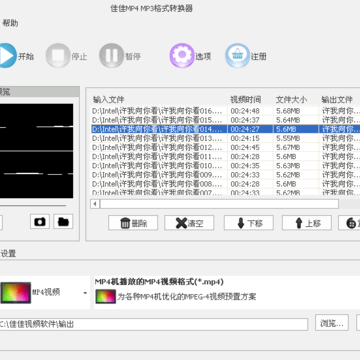Open the 帮助 menu
The width and height of the screenshot is (360, 360).
coord(10,23)
